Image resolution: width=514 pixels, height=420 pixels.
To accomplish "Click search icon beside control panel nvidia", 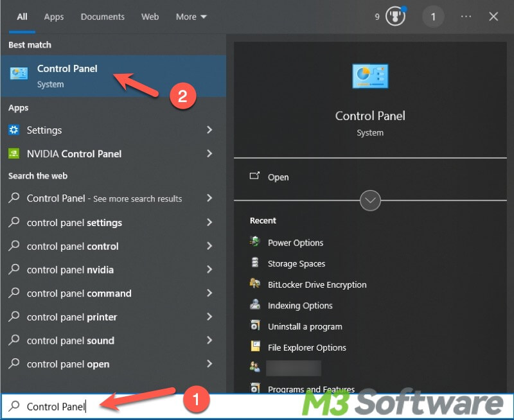I will pyautogui.click(x=14, y=269).
